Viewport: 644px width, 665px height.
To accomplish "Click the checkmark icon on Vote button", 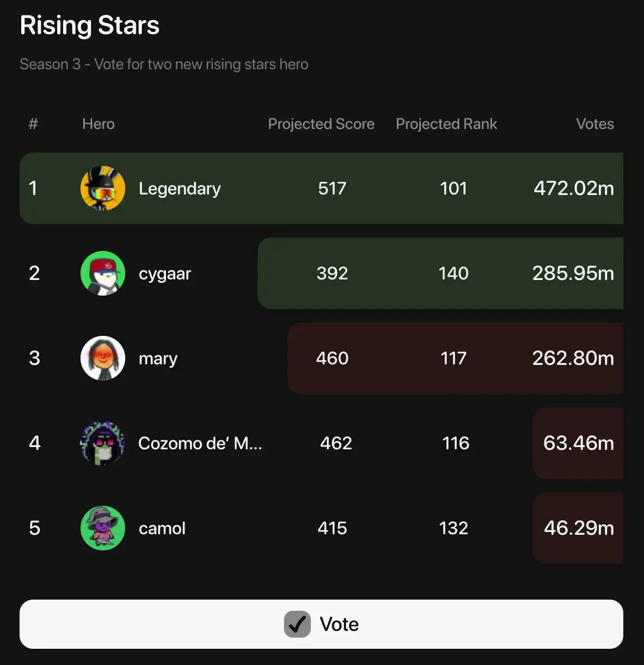I will [x=297, y=624].
